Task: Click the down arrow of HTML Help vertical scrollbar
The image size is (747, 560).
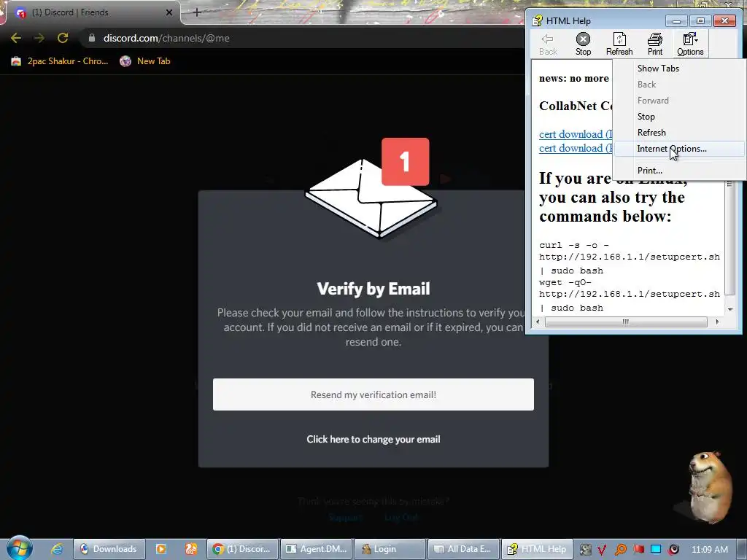Action: point(729,309)
